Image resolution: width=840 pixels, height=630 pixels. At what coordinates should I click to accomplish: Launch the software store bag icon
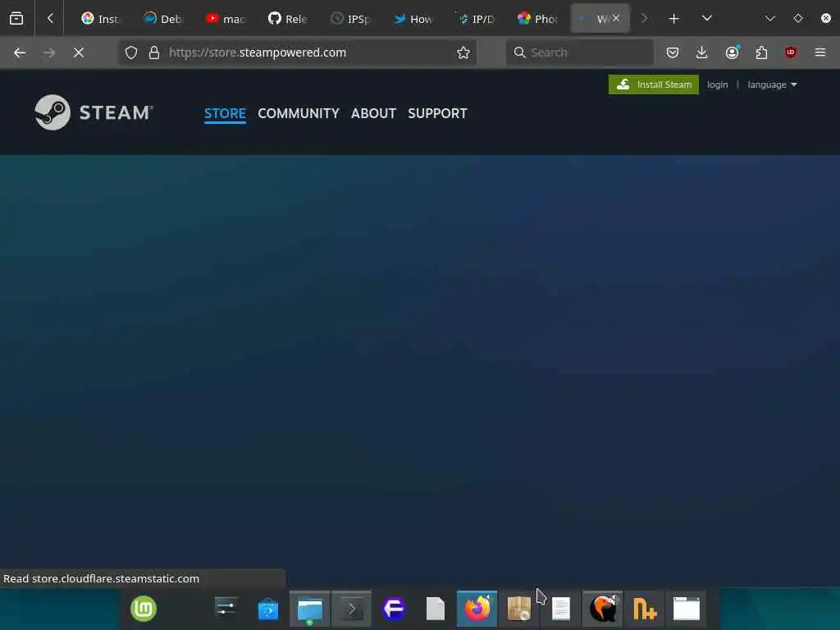[268, 609]
